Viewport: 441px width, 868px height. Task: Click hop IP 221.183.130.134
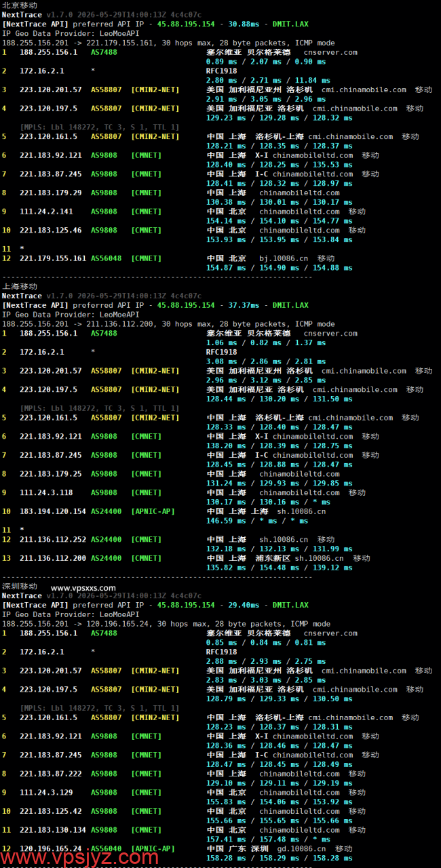coord(53,830)
